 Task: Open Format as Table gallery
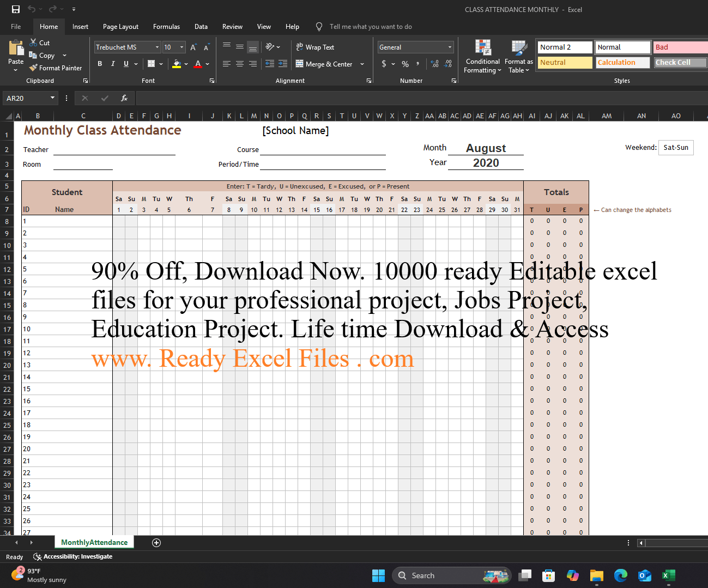pos(518,57)
